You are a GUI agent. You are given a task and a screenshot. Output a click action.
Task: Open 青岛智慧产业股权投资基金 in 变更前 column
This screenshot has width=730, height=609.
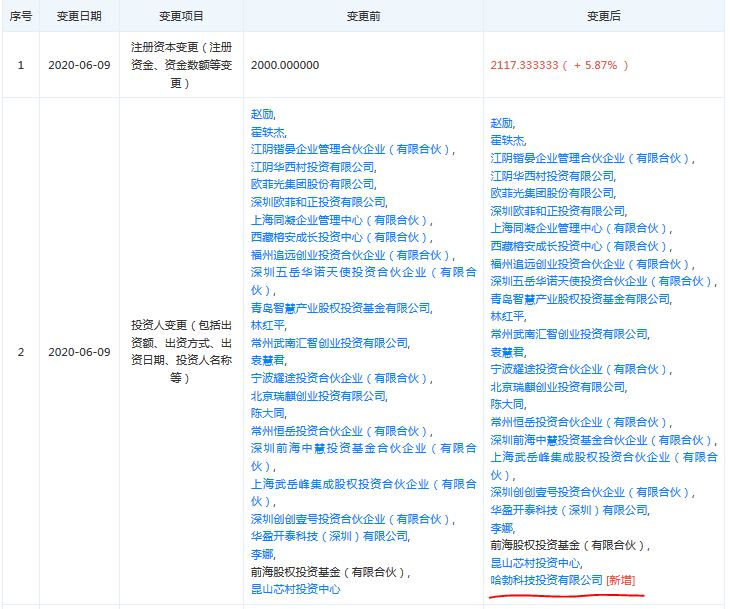(341, 308)
